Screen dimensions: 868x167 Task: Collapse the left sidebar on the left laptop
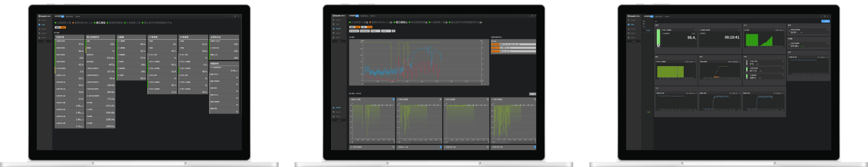44,41
